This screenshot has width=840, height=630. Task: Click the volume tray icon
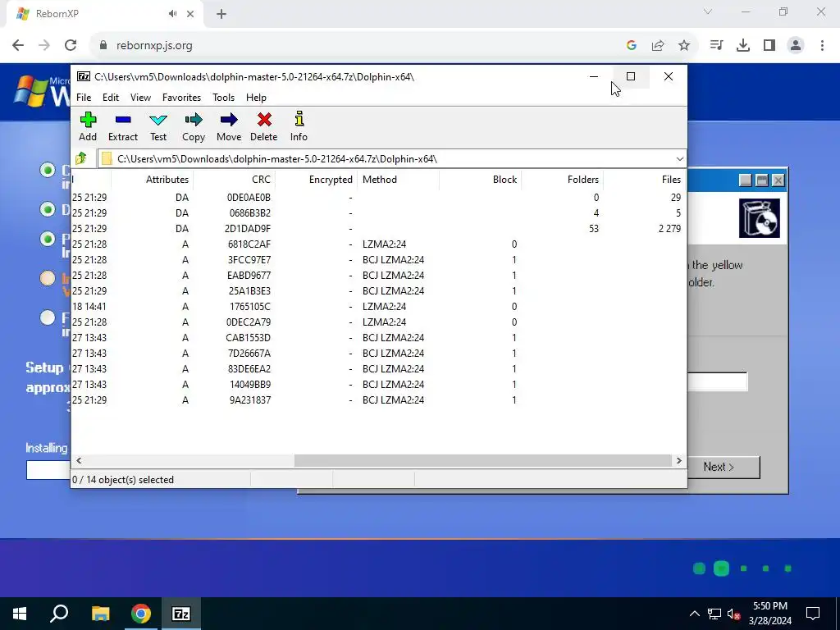734,614
